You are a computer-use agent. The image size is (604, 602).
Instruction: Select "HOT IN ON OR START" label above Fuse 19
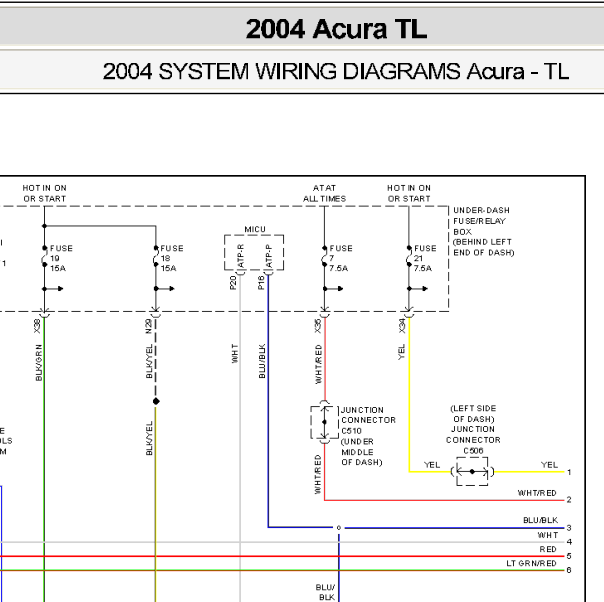tap(45, 193)
